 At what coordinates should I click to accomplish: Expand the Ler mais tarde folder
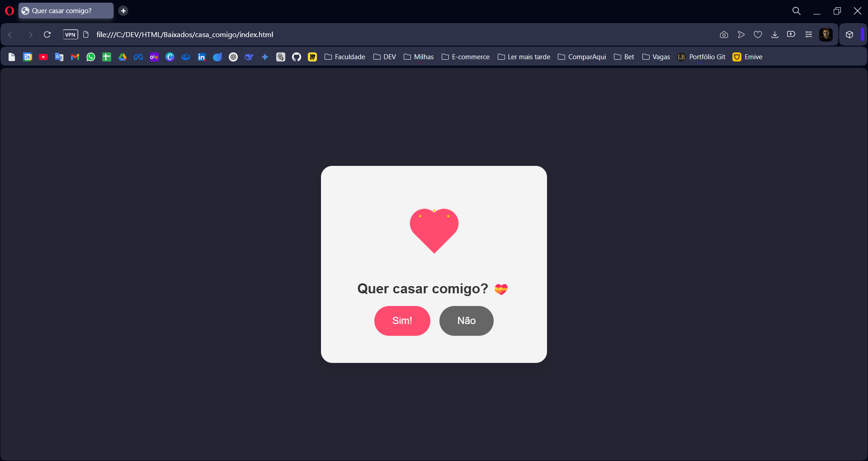tap(524, 57)
